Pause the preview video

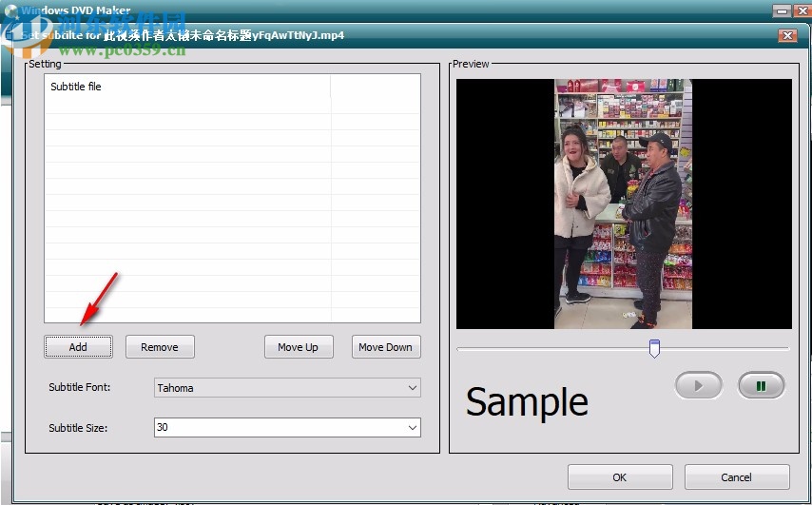click(761, 385)
